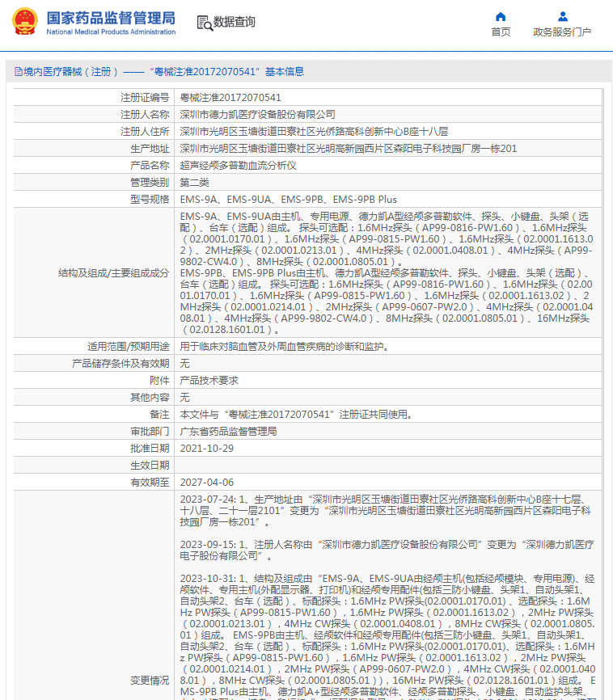Image resolution: width=613 pixels, height=700 pixels.
Task: Select the registration number 粤械注准20172070541 value
Action: pos(230,98)
